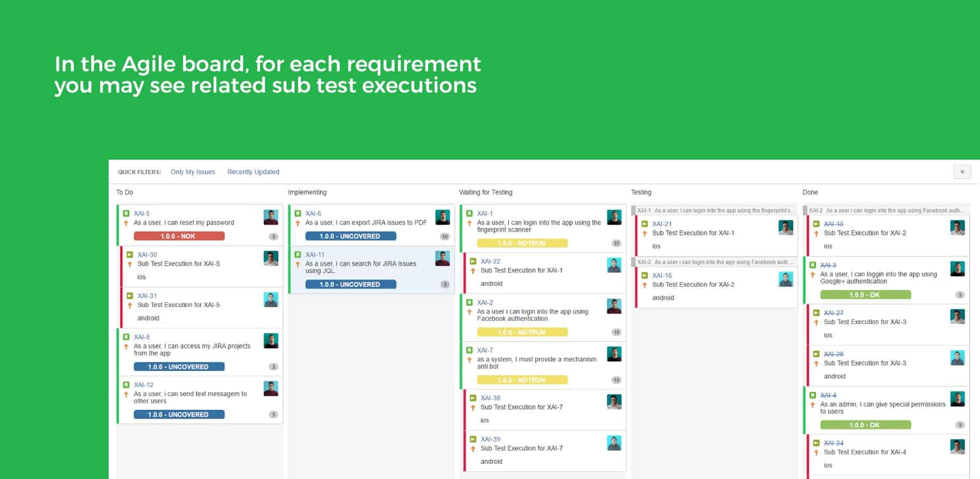Click the test execution icon on XAI-22

click(x=473, y=261)
